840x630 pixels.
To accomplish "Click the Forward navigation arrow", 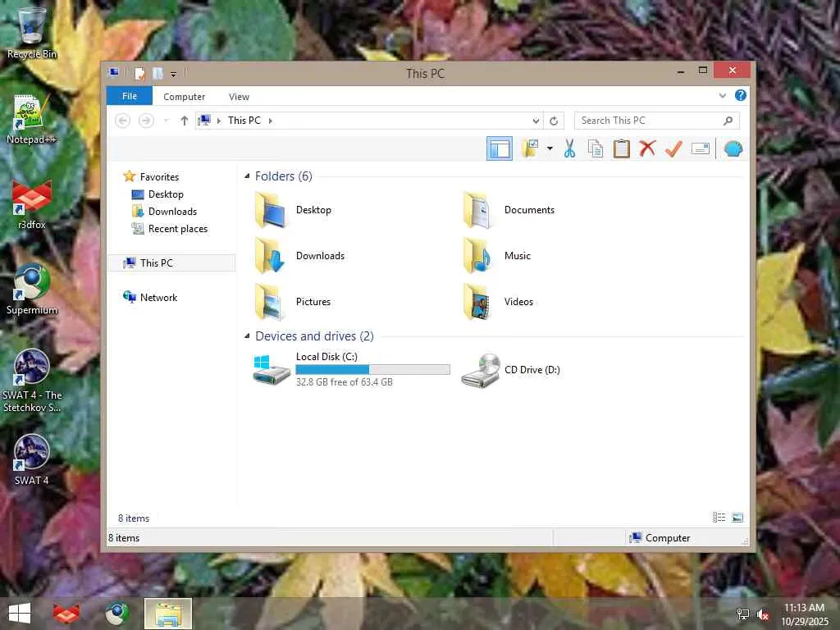I will [x=146, y=121].
